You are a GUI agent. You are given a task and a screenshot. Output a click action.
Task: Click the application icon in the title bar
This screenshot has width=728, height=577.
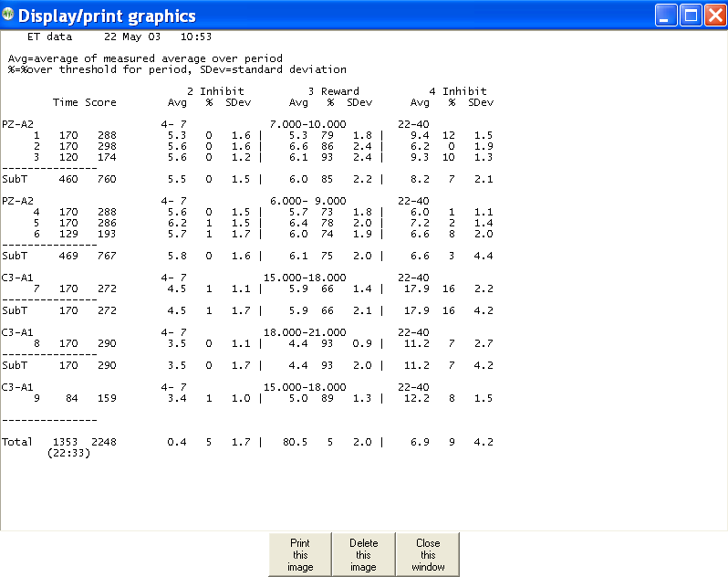pos(9,16)
